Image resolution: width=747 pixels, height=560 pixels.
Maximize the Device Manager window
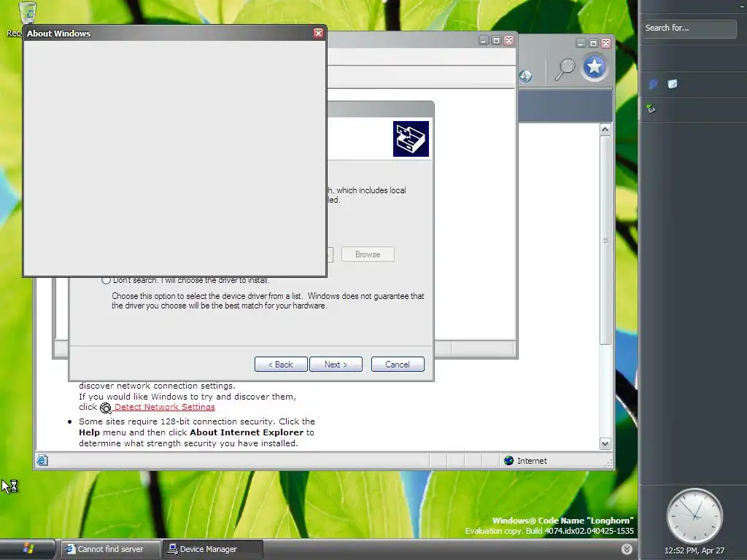tap(496, 41)
